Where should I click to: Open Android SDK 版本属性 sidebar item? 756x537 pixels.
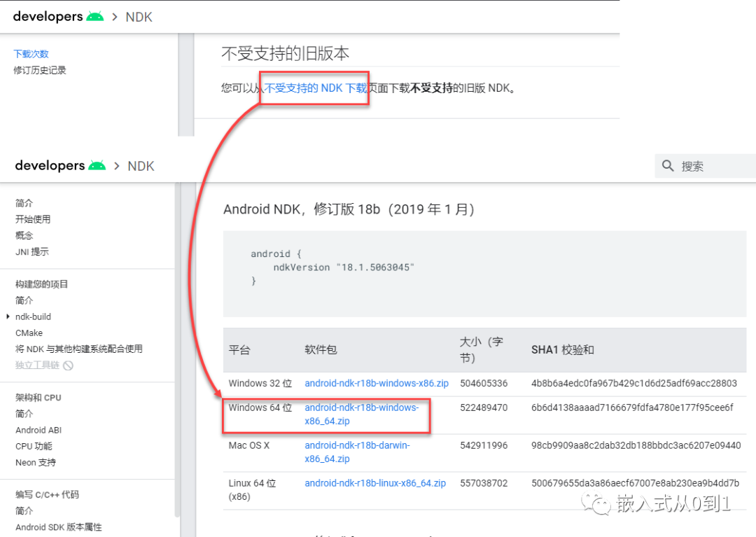coord(59,527)
